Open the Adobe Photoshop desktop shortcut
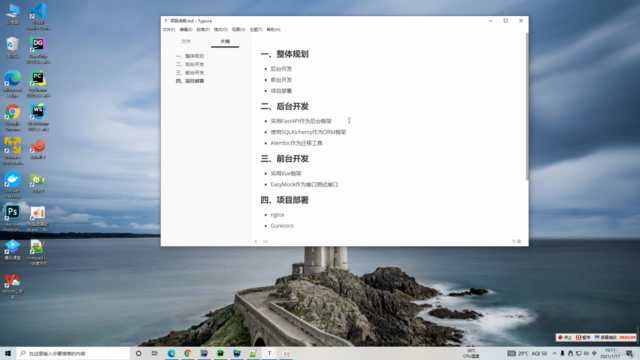The height and width of the screenshot is (360, 640). (x=13, y=218)
